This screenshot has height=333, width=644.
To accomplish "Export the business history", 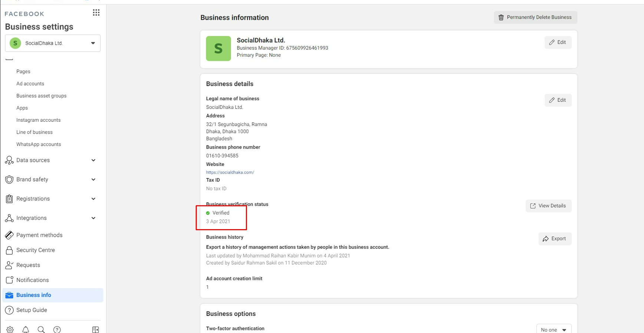I will pyautogui.click(x=555, y=239).
